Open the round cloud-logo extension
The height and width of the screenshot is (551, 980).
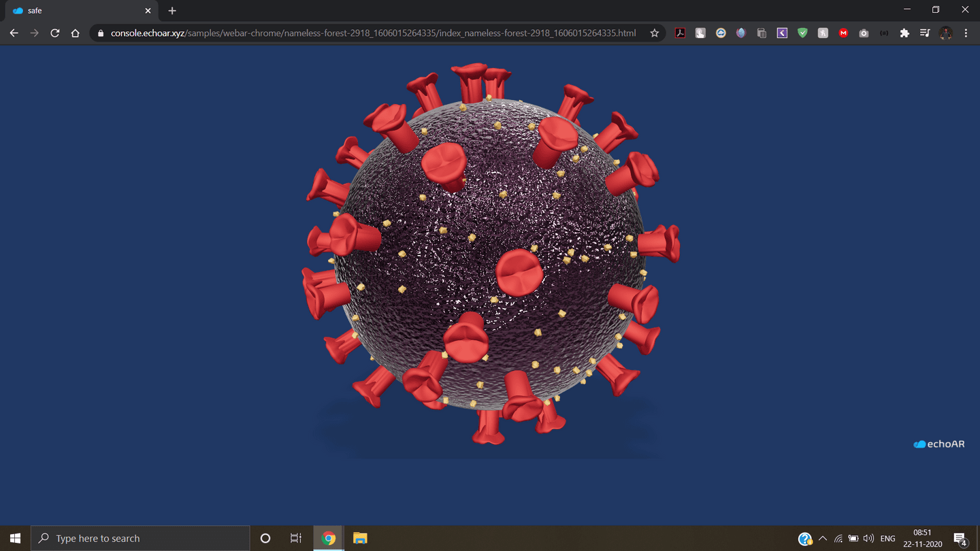(x=721, y=33)
